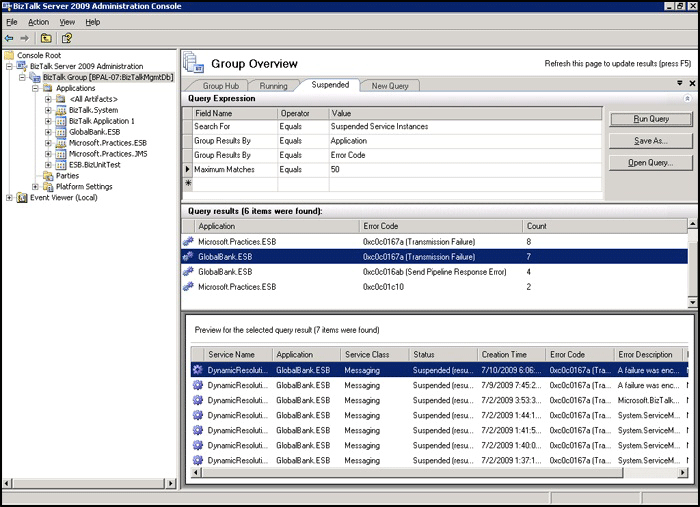700x507 pixels.
Task: Switch to the Running tab
Action: (273, 86)
